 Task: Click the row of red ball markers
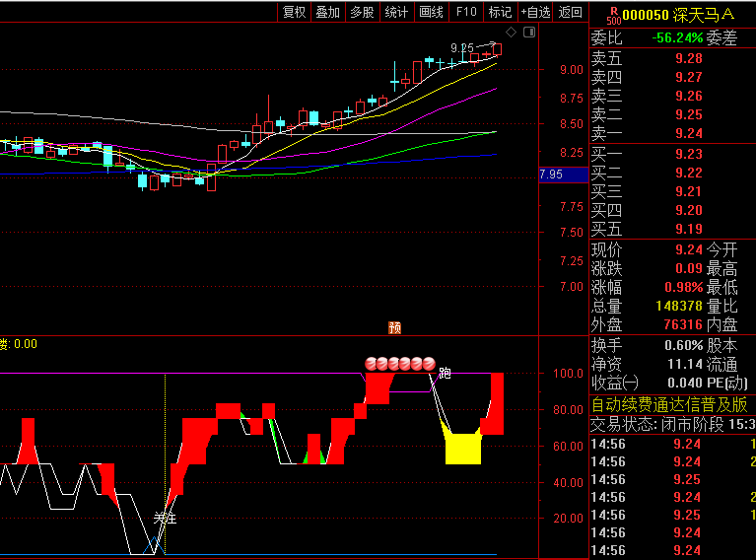tap(400, 364)
